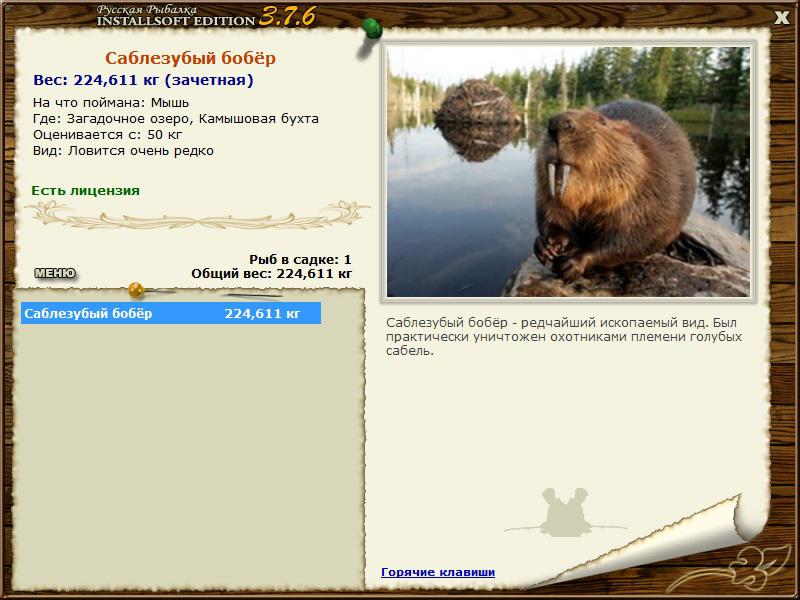The width and height of the screenshot is (800, 600).
Task: Click the На что поймана: Мышь line
Action: click(111, 103)
